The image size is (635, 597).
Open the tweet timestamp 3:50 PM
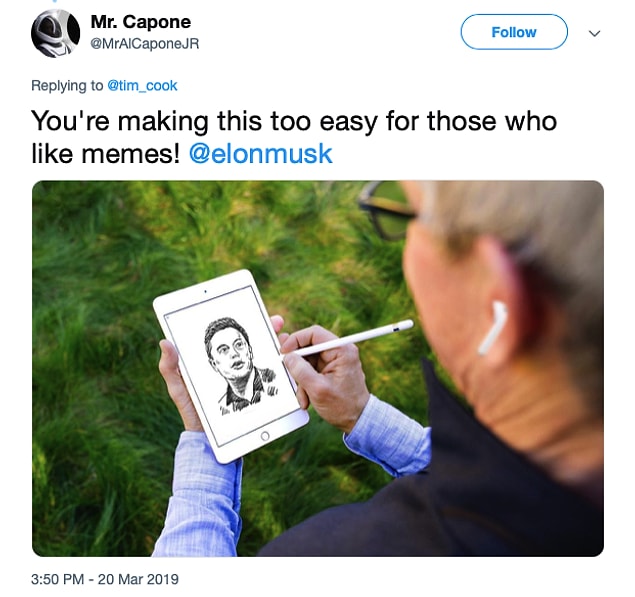point(58,579)
